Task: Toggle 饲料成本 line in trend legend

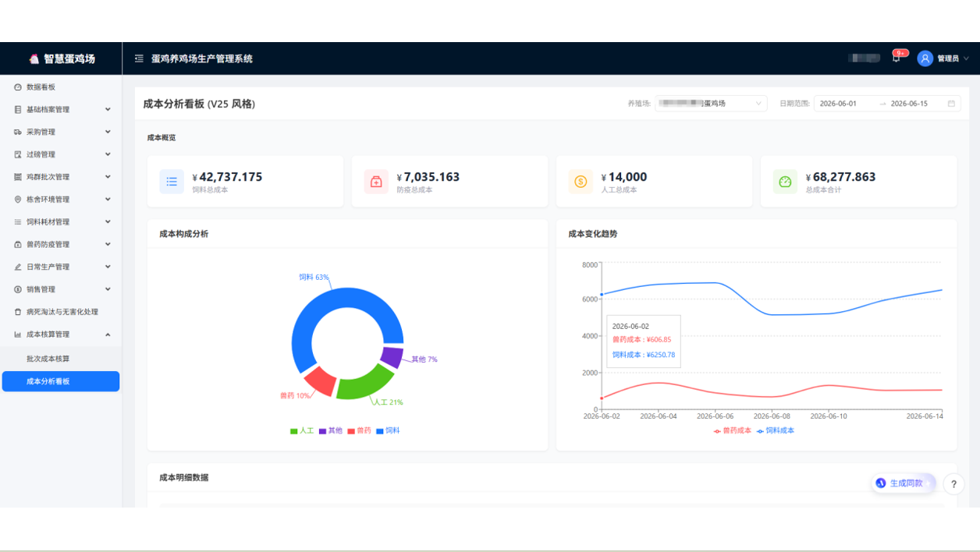Action: (x=776, y=430)
